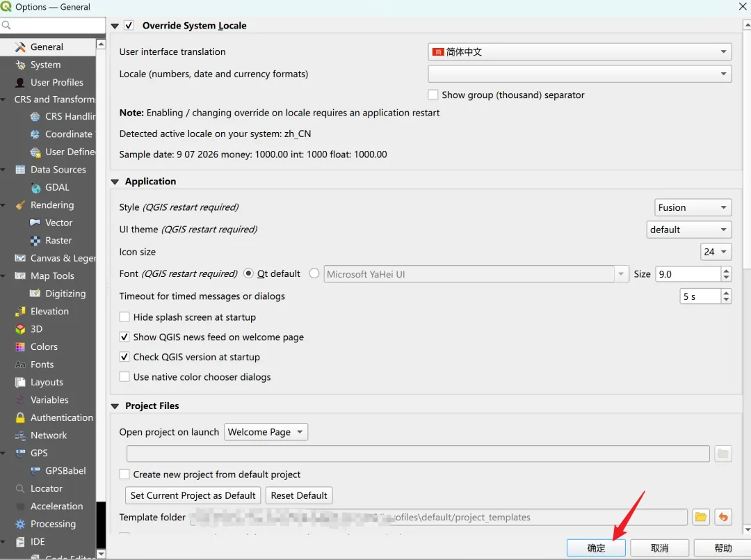Click the Template folder path field
751x560 pixels.
click(438, 518)
